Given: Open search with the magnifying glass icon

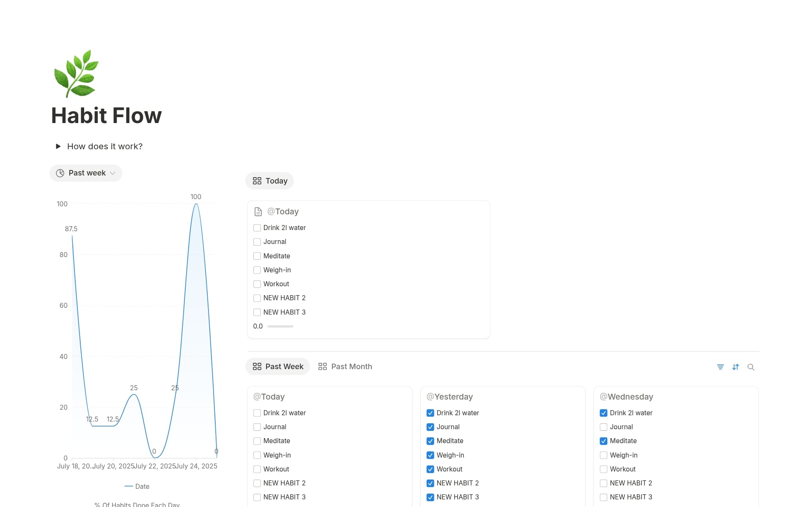Looking at the screenshot, I should [751, 367].
